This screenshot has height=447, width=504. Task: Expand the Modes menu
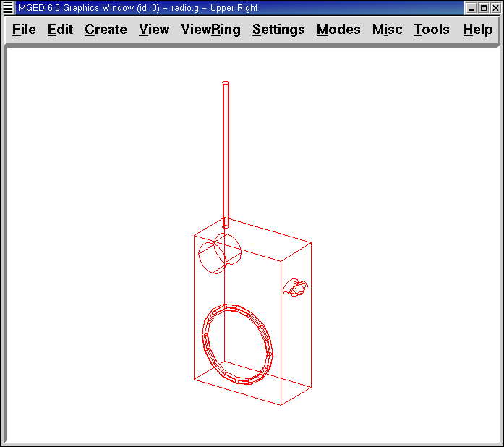coord(338,30)
